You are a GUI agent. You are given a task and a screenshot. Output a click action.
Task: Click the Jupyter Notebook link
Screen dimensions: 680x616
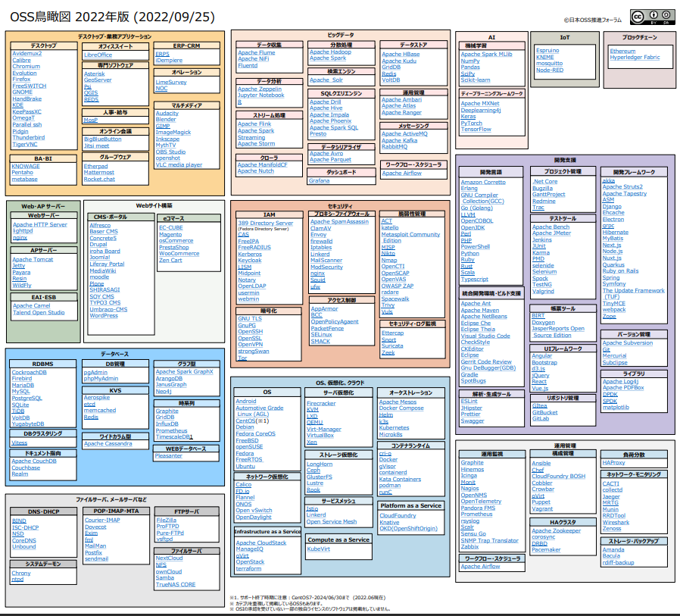click(x=260, y=95)
